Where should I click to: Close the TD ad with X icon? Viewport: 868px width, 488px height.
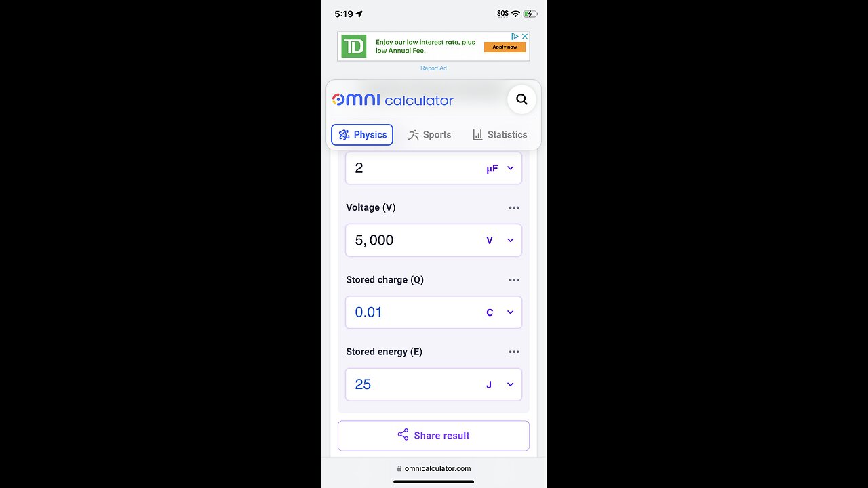(524, 37)
